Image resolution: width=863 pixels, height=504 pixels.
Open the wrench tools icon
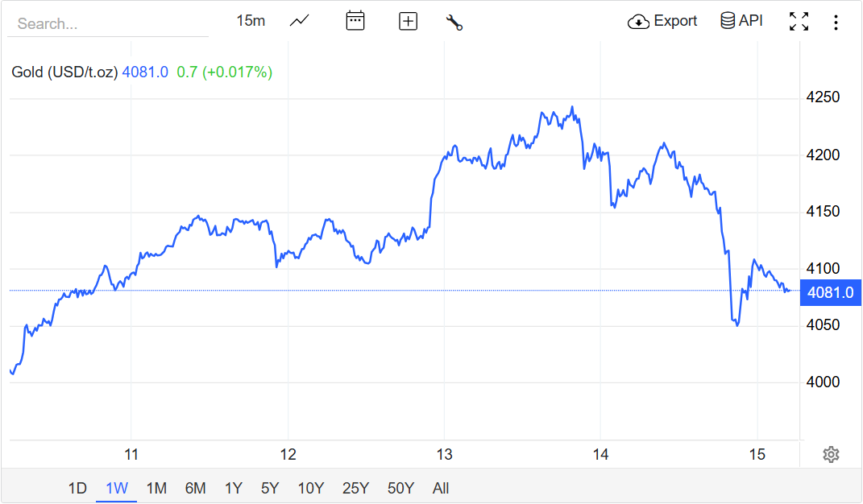(454, 22)
